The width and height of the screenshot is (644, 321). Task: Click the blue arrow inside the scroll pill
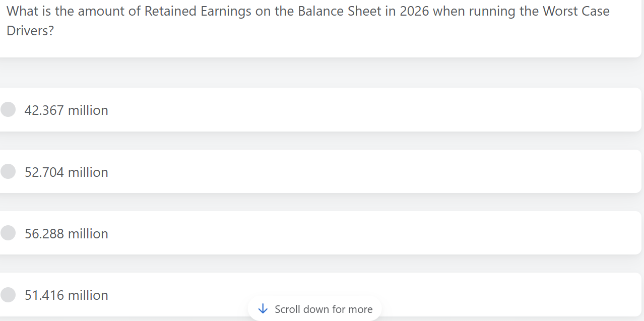click(x=263, y=309)
